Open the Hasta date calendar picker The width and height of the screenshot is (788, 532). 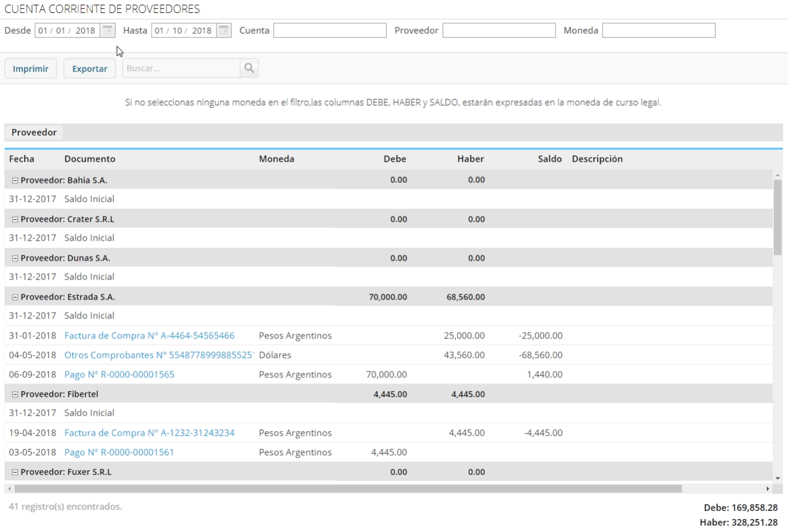(224, 31)
